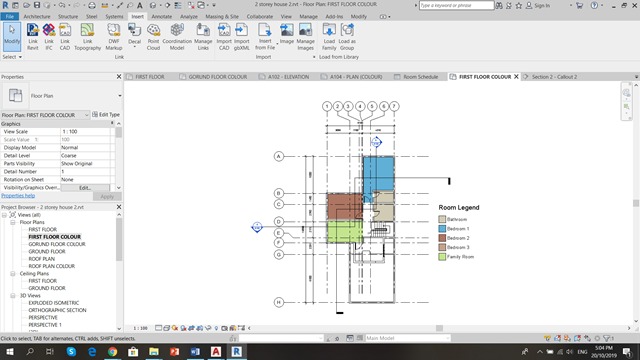
Task: Choose the Link Topography tool
Action: tap(87, 37)
